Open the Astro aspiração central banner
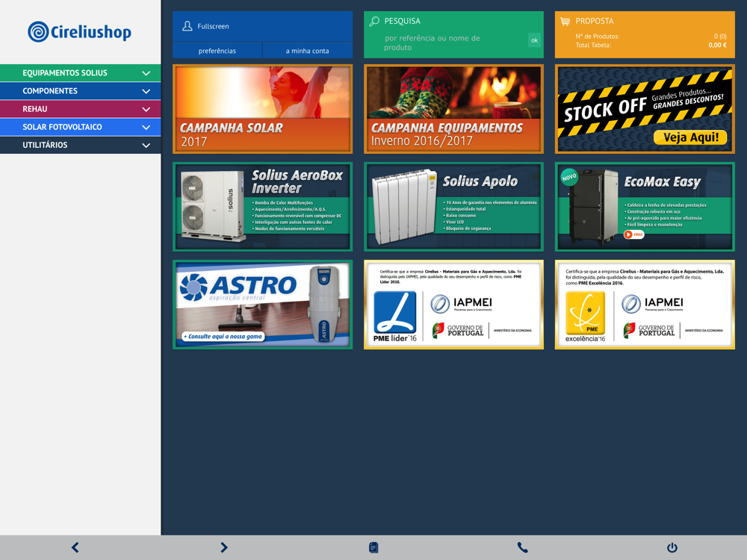 262,305
